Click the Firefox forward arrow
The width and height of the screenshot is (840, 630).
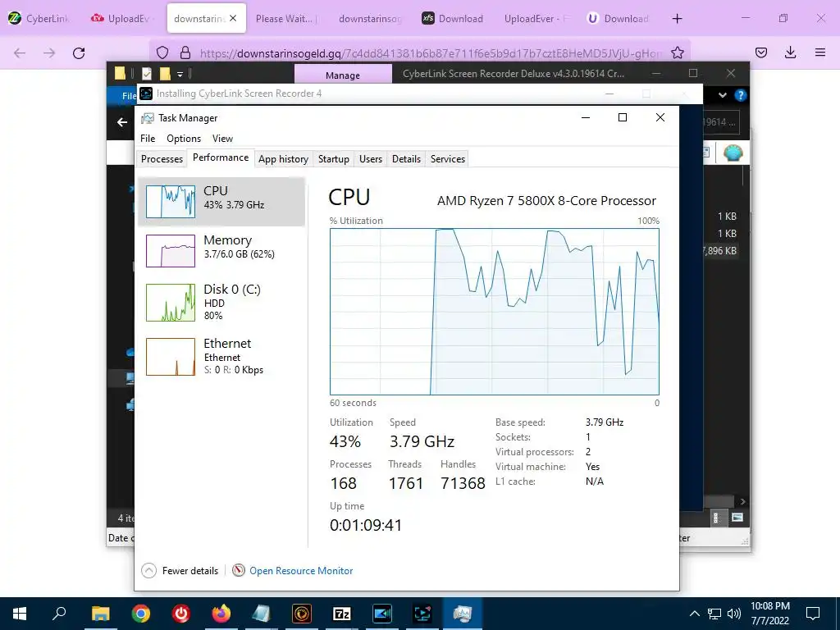[49, 52]
